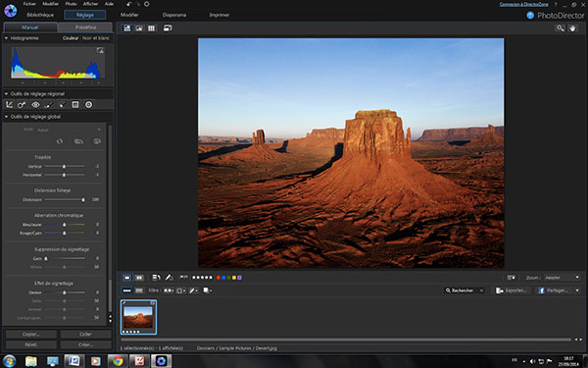Image resolution: width=588 pixels, height=368 pixels.
Task: Select the spot removal tool
Action: pos(22,105)
